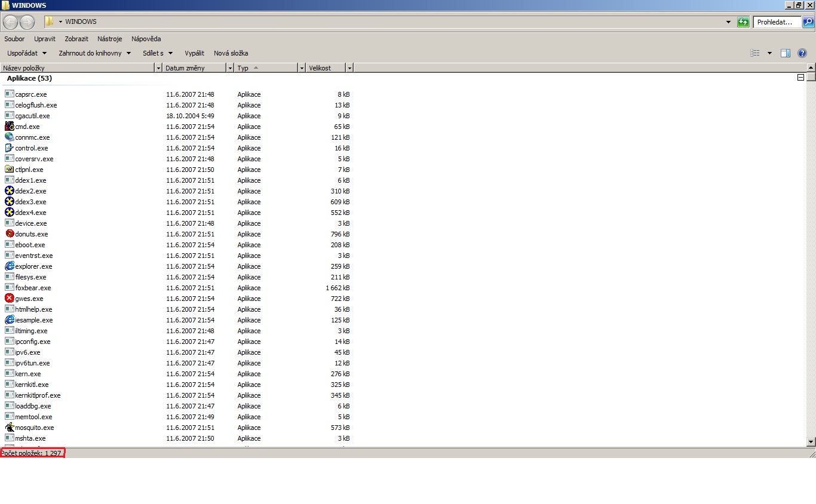Image resolution: width=816 pixels, height=504 pixels.
Task: Select the file kernkitlprof.exe
Action: pyautogui.click(x=38, y=395)
